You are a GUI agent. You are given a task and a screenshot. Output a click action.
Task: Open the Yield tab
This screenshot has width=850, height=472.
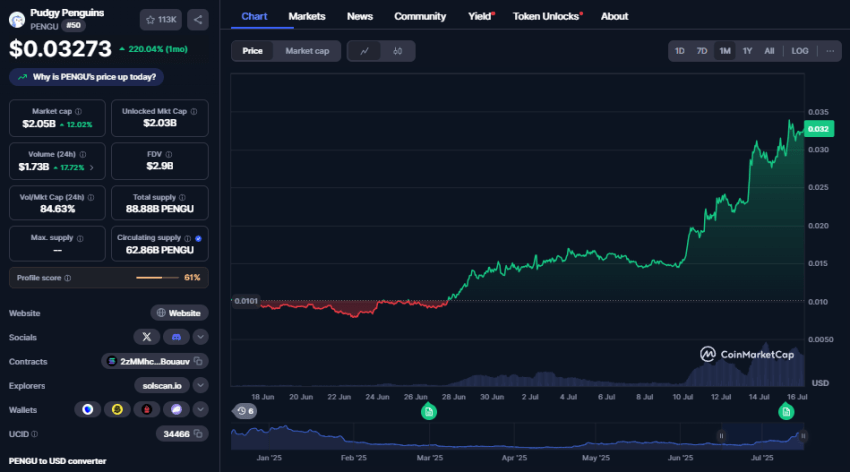pyautogui.click(x=480, y=16)
